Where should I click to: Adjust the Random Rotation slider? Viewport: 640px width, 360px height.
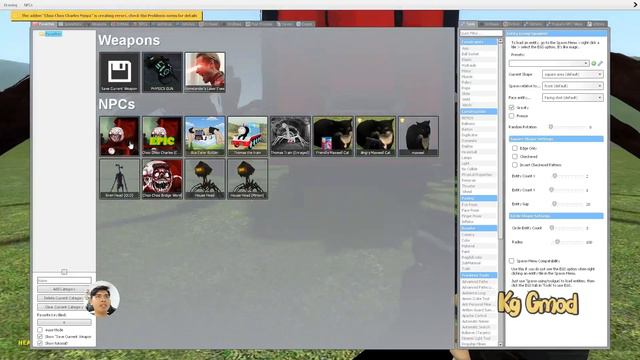pos(551,127)
